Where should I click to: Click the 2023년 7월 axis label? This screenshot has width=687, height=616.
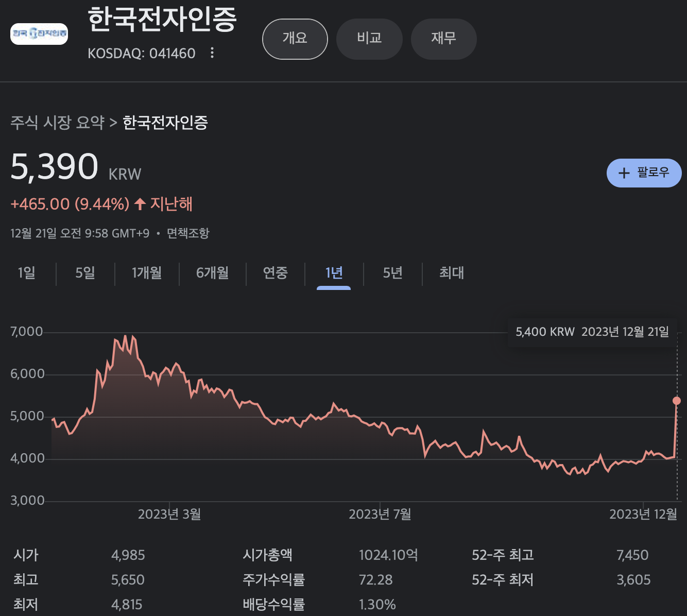380,514
